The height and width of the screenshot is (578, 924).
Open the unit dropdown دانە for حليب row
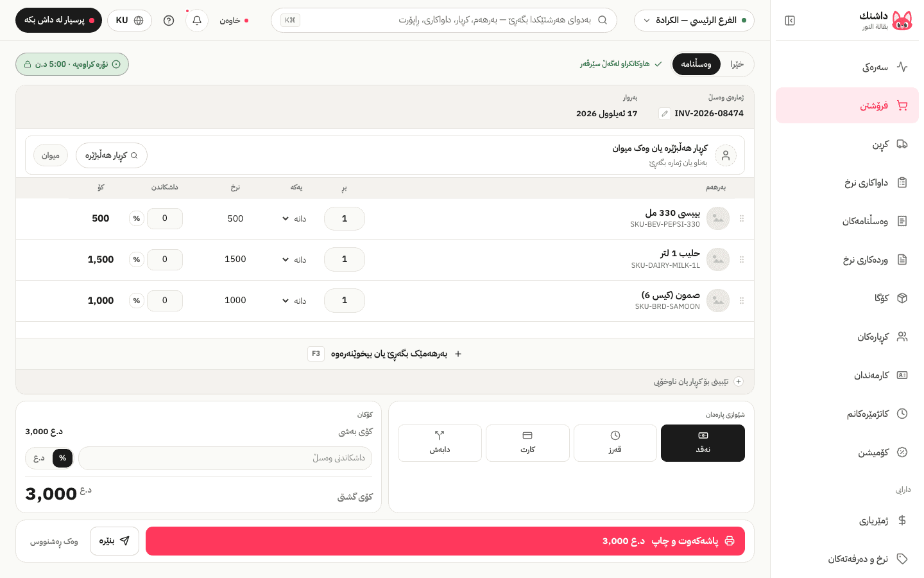pyautogui.click(x=295, y=260)
